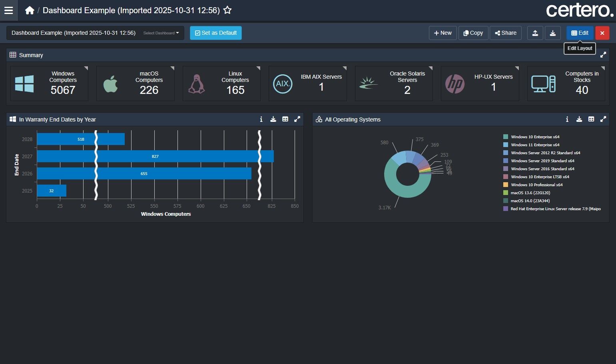This screenshot has height=364, width=616.
Task: View warranty chart as data table
Action: click(x=285, y=119)
